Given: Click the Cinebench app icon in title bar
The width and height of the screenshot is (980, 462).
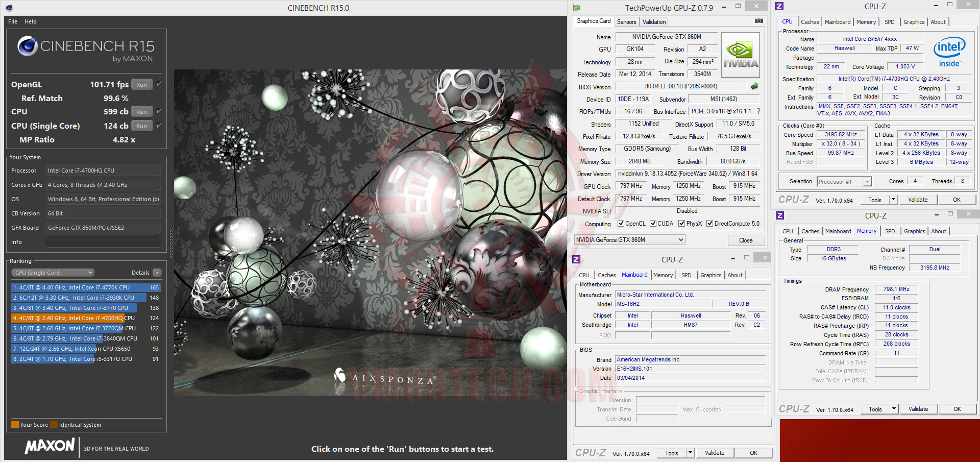Looking at the screenshot, I should click(9, 8).
